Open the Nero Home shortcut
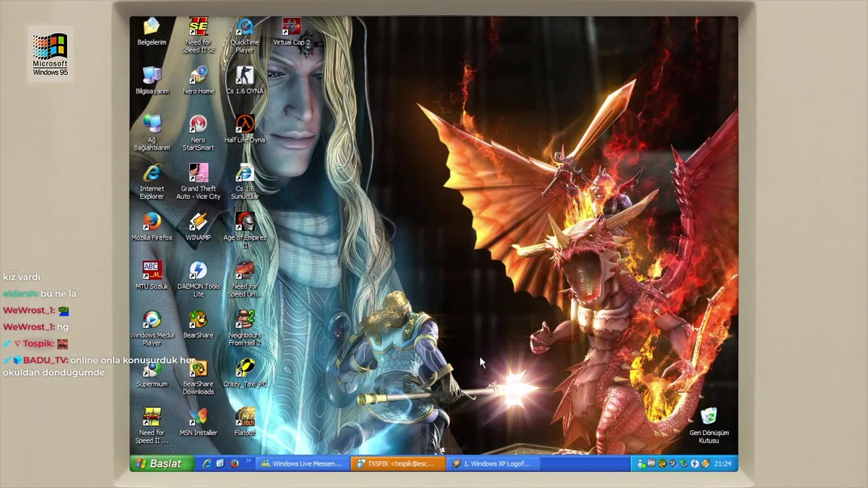The width and height of the screenshot is (868, 488). pyautogui.click(x=198, y=81)
